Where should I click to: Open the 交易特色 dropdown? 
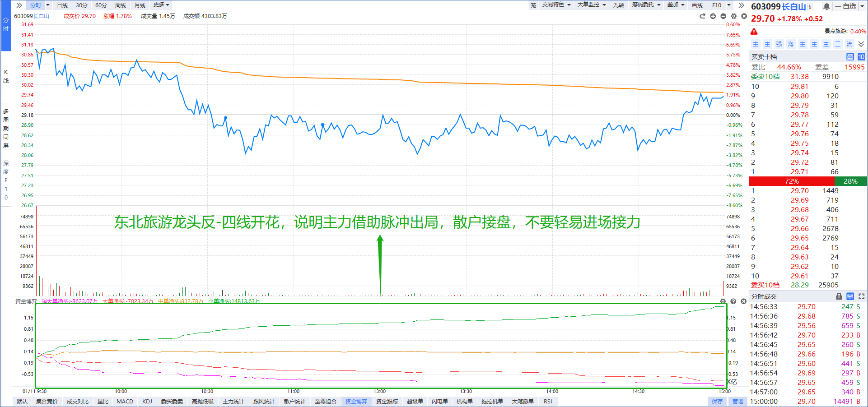[x=556, y=5]
